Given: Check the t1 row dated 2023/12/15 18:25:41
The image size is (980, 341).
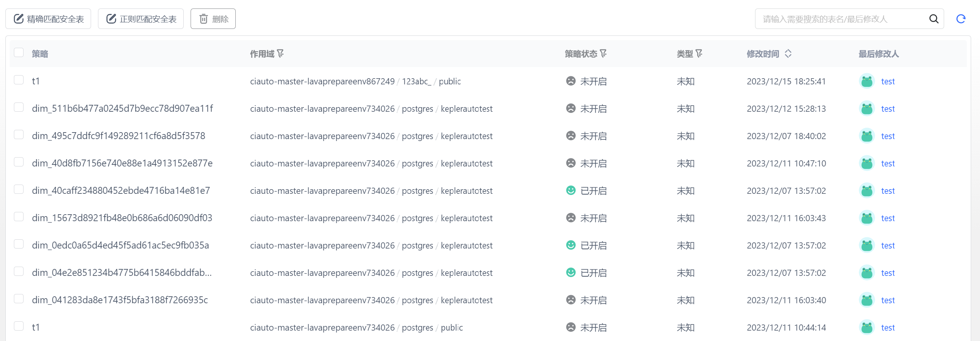Looking at the screenshot, I should pos(19,80).
